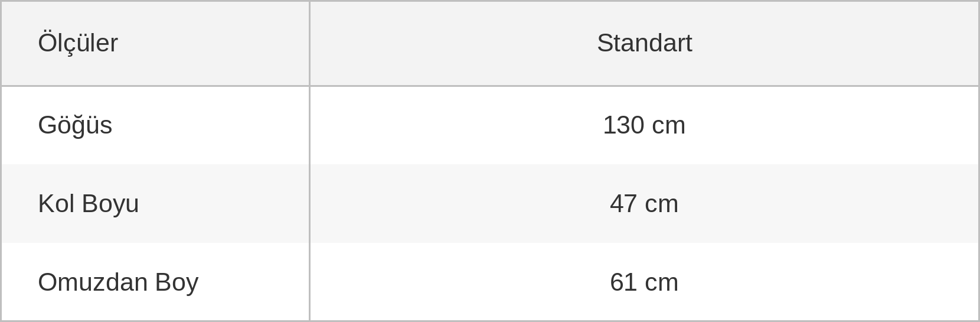
Task: Select the "61 cm" length value
Action: 644,282
